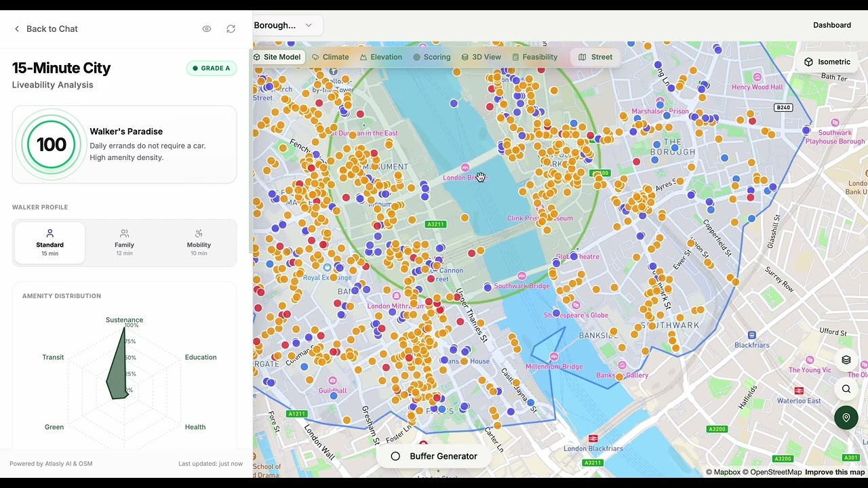Click the Guildhall pink marker icon
The width and height of the screenshot is (868, 488).
(332, 381)
